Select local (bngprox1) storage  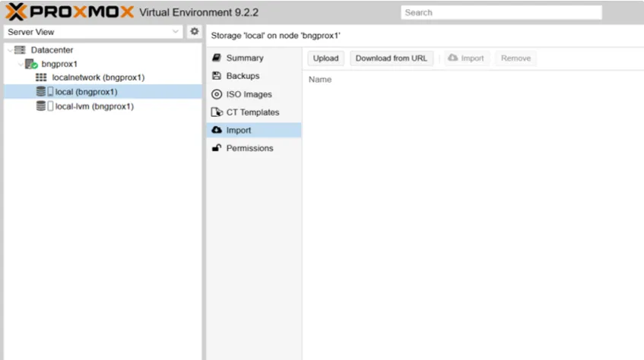click(x=103, y=92)
